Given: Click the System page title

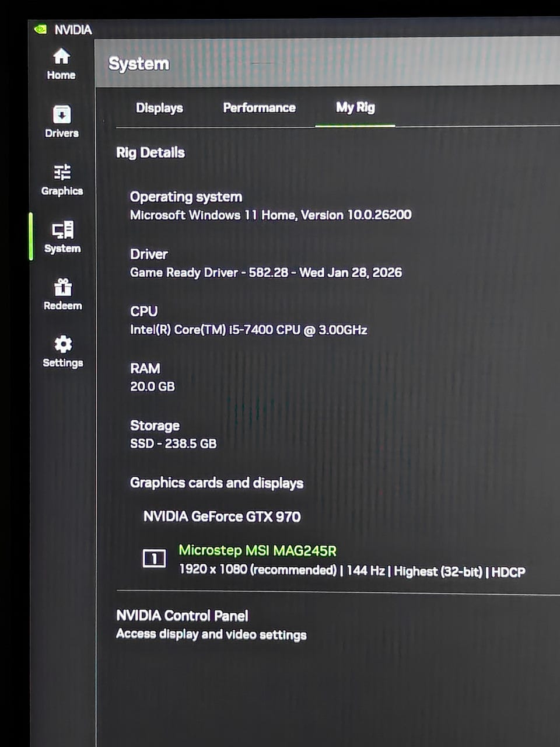Looking at the screenshot, I should coord(139,64).
